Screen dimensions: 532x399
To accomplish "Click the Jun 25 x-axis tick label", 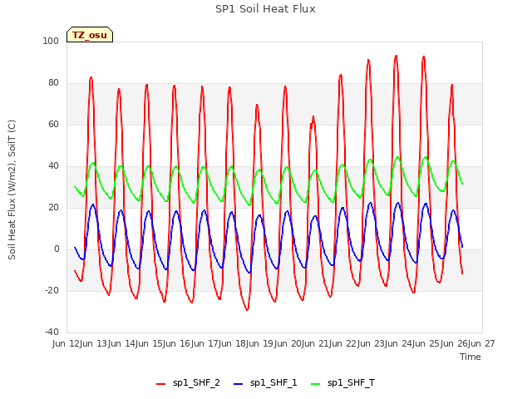I will tap(426, 343).
